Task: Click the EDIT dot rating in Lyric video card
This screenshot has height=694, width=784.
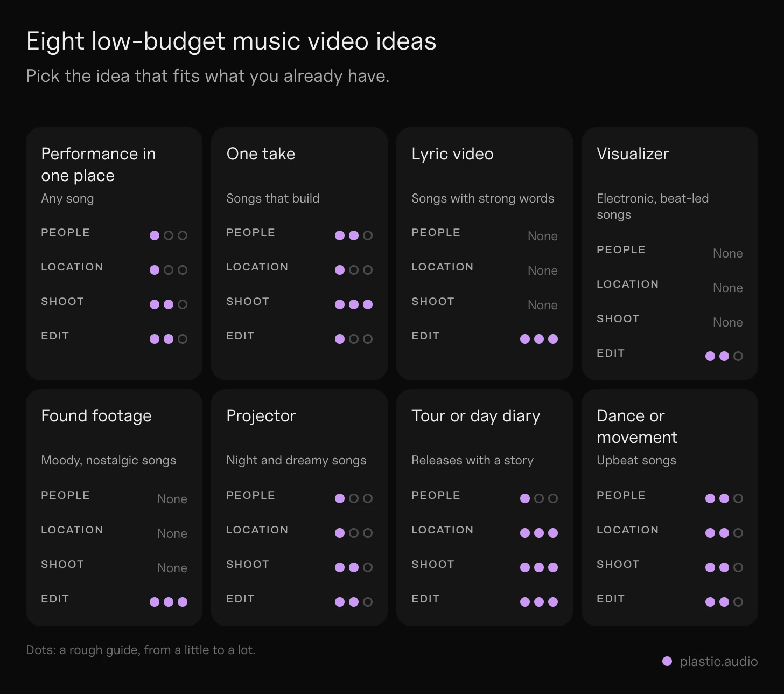Action: pyautogui.click(x=539, y=339)
